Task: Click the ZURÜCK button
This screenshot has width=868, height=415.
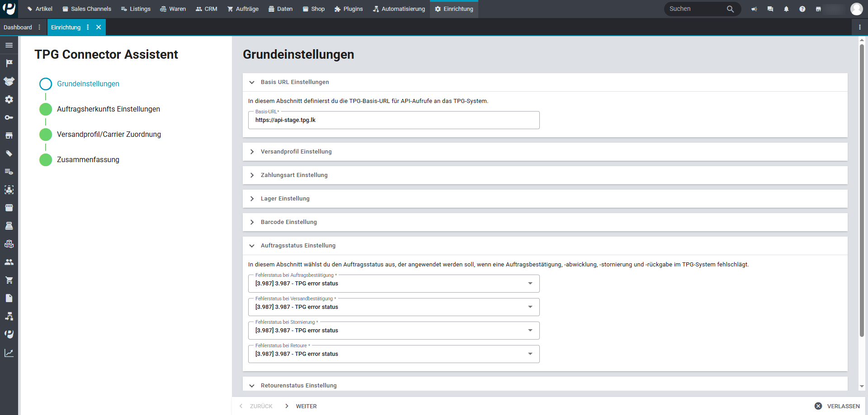Action: (x=256, y=406)
